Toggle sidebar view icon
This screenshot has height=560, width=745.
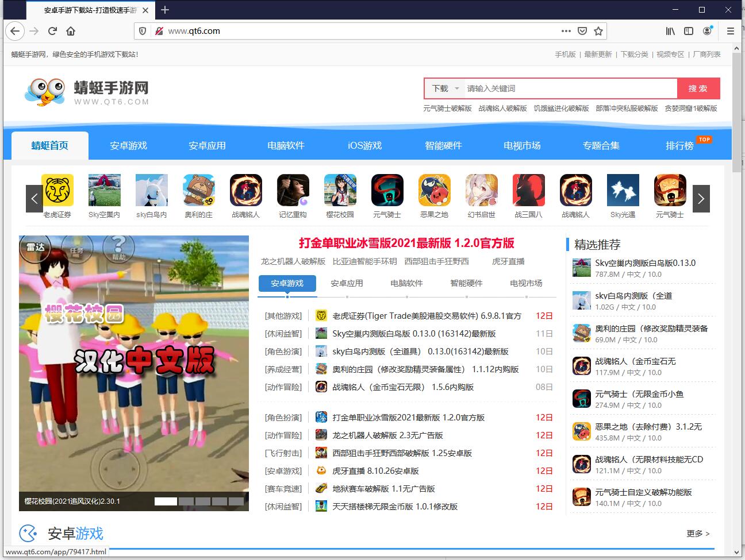pyautogui.click(x=689, y=31)
